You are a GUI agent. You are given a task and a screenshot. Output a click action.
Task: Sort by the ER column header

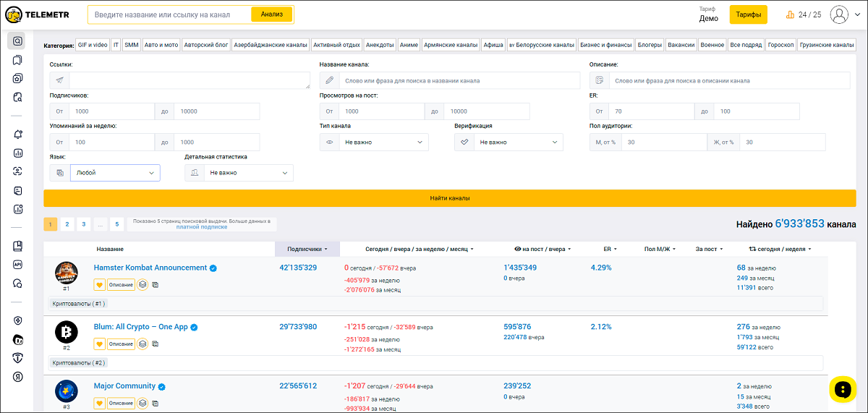click(x=611, y=249)
